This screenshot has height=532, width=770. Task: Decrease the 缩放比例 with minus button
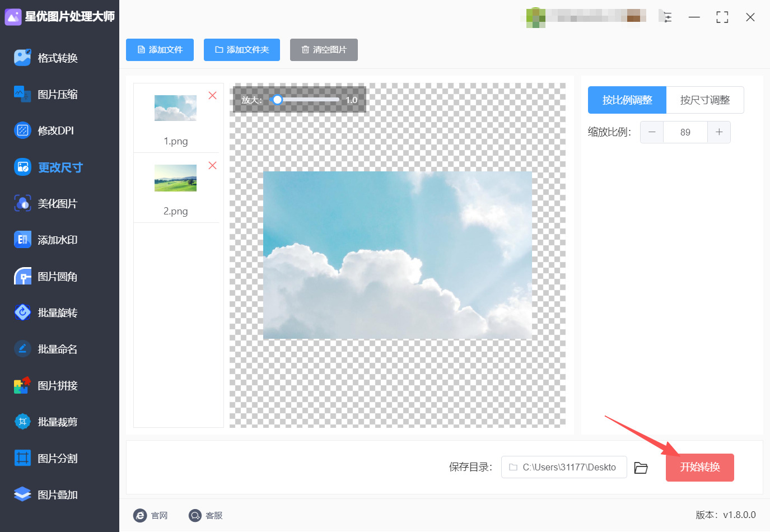point(652,132)
